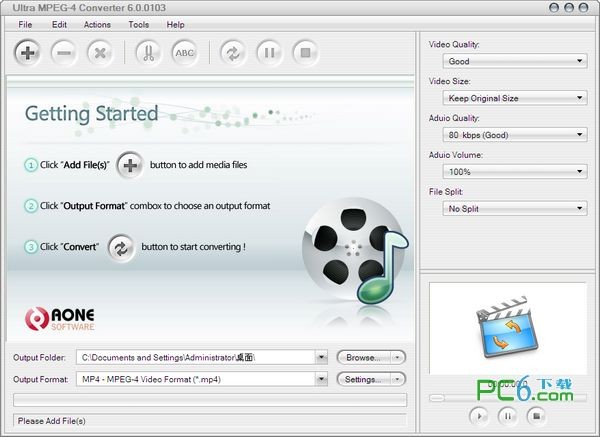This screenshot has width=600, height=437.
Task: Click the 'Output Format' combox instruction text
Action: (x=155, y=206)
